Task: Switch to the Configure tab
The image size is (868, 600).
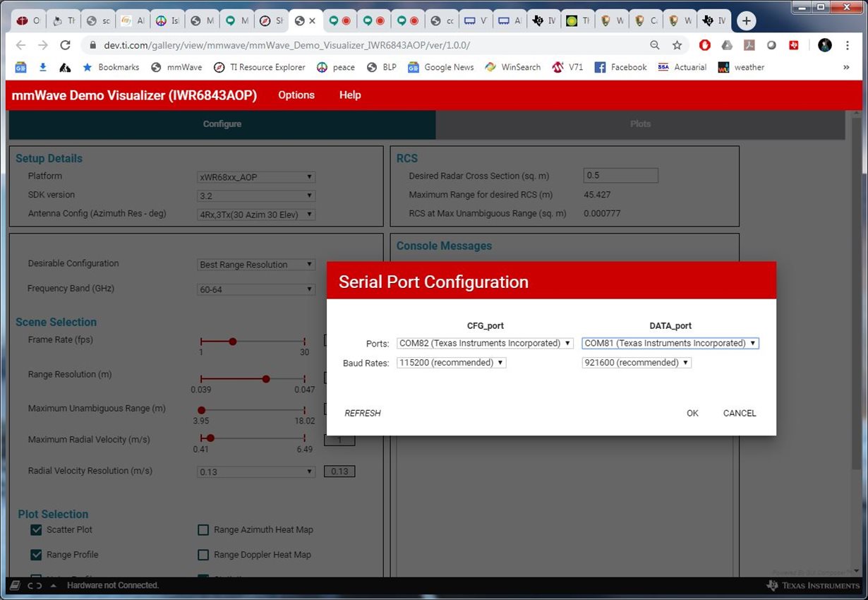Action: click(222, 124)
